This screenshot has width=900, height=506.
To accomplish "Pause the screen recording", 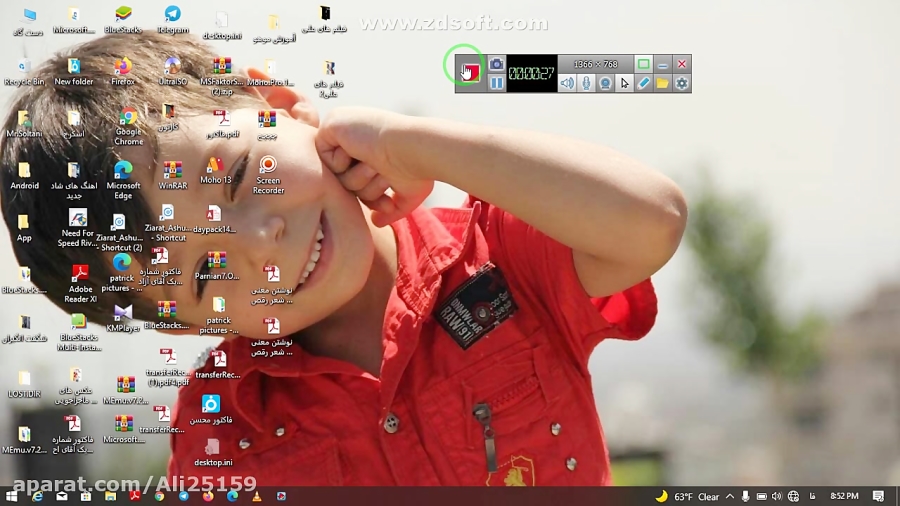I will click(496, 83).
